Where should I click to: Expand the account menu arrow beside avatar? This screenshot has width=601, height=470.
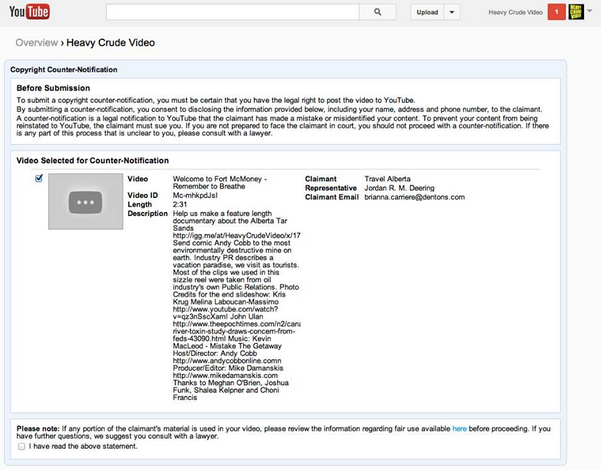tap(590, 11)
